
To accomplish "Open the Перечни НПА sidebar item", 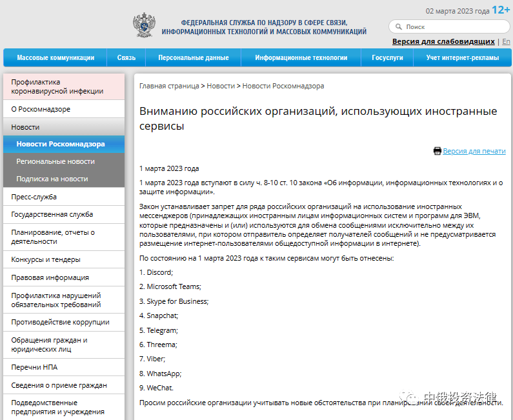I will [64, 367].
